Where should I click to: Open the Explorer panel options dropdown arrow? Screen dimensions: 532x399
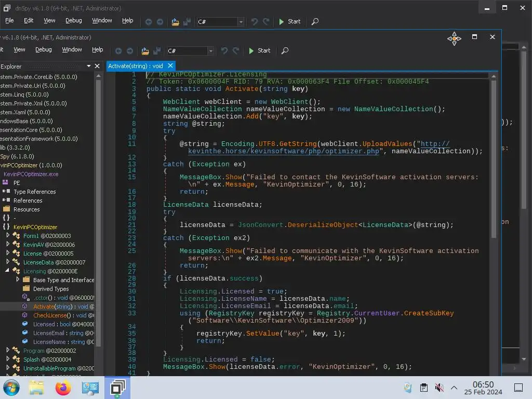click(x=89, y=66)
